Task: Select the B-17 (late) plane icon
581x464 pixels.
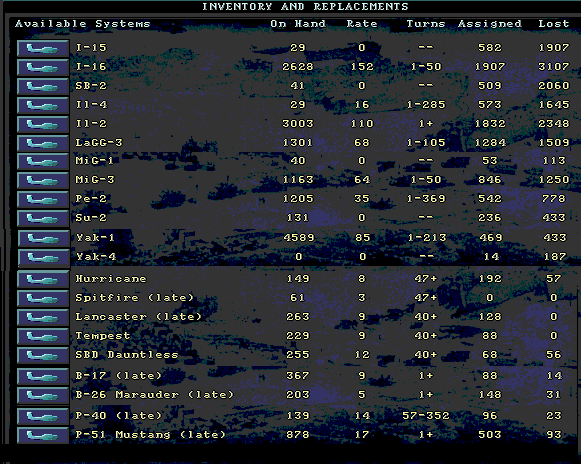Action: (x=43, y=376)
